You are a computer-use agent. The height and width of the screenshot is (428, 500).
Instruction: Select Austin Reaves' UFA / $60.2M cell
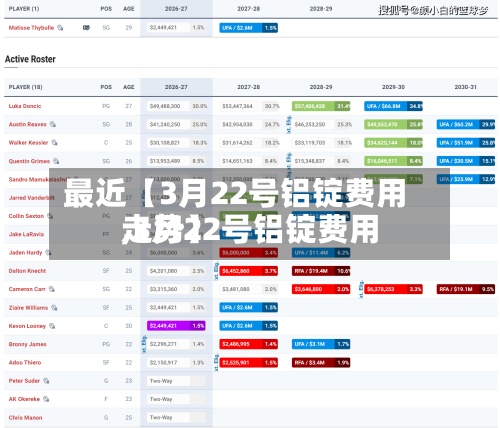point(466,124)
